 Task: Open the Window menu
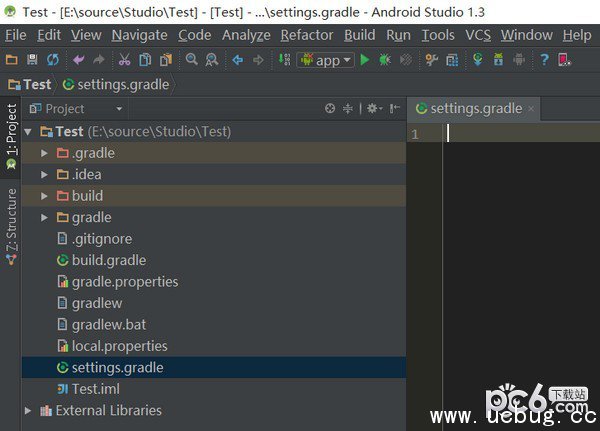(527, 35)
